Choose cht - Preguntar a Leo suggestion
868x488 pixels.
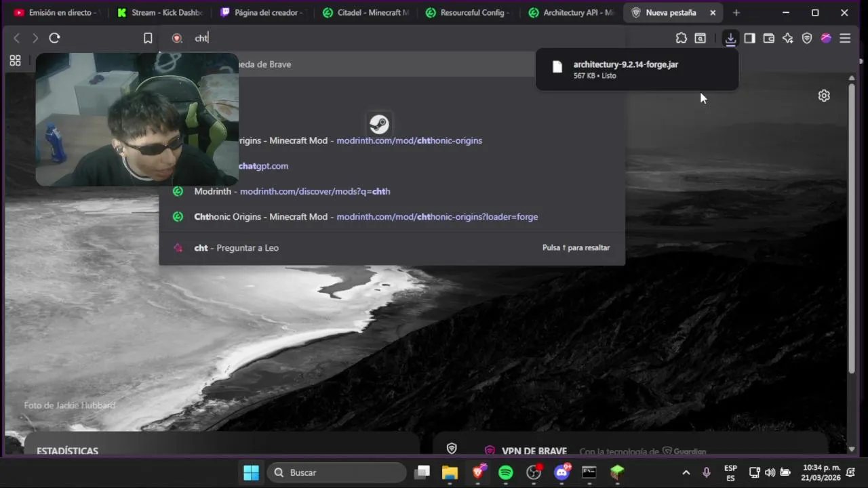(x=392, y=247)
